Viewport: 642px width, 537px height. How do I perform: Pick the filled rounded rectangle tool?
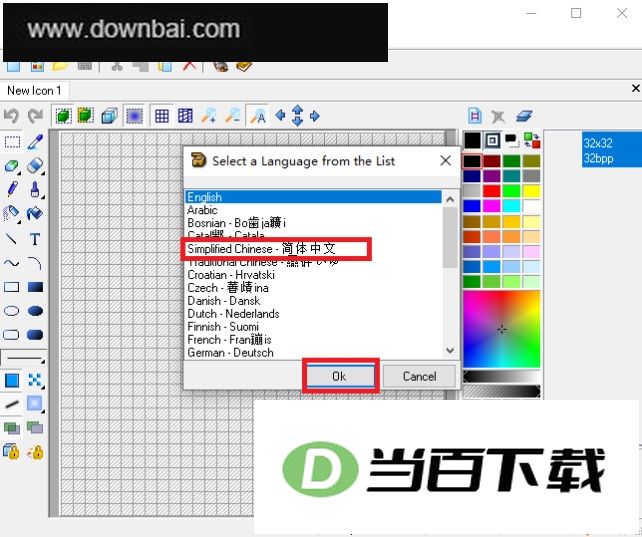coord(35,335)
